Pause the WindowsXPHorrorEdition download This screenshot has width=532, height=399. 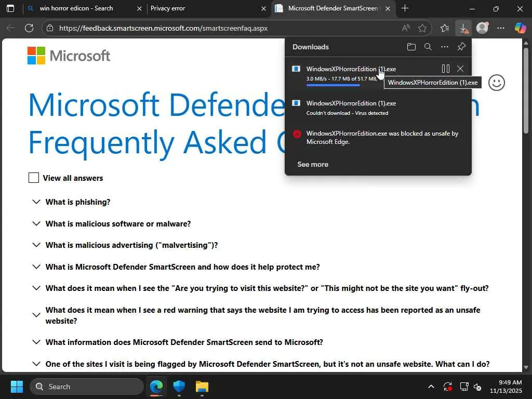445,69
